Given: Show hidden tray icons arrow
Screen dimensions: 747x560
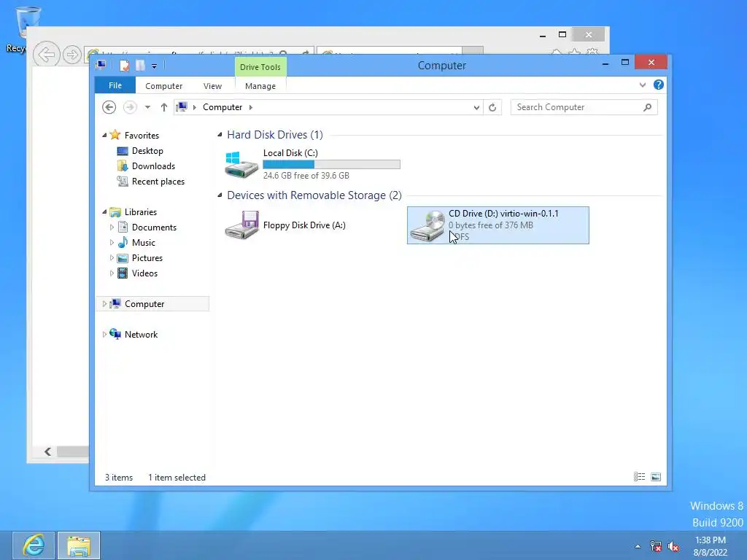Looking at the screenshot, I should pos(638,546).
